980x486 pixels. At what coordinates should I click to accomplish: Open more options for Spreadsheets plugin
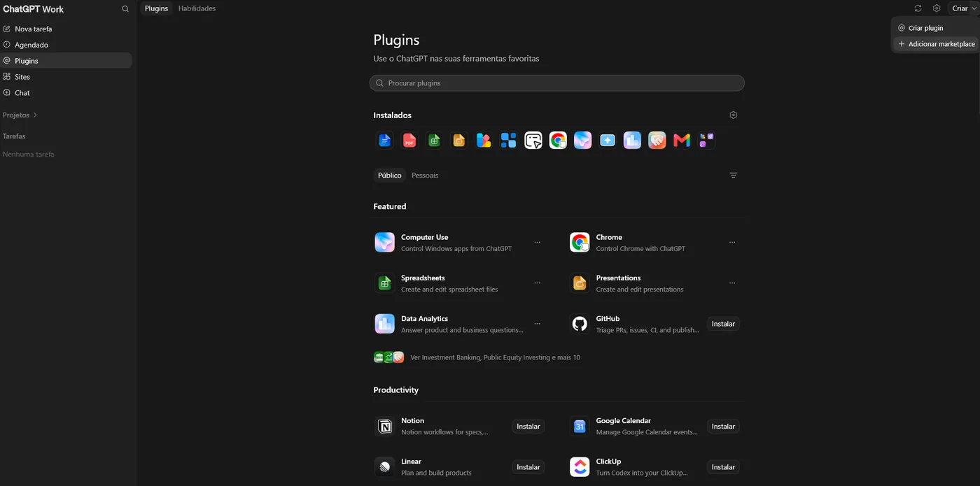(538, 283)
